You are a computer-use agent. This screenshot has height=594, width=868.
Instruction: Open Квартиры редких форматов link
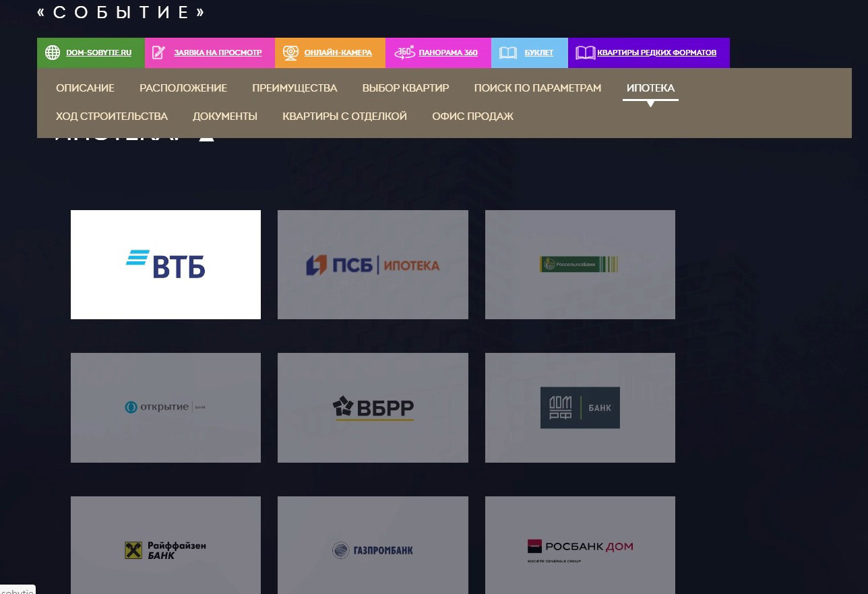[656, 53]
